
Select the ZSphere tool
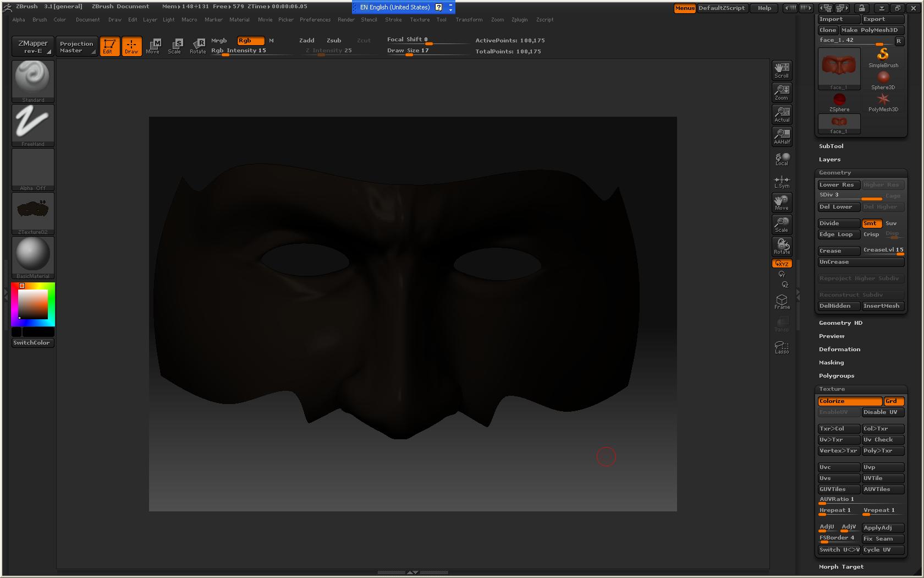pyautogui.click(x=838, y=100)
